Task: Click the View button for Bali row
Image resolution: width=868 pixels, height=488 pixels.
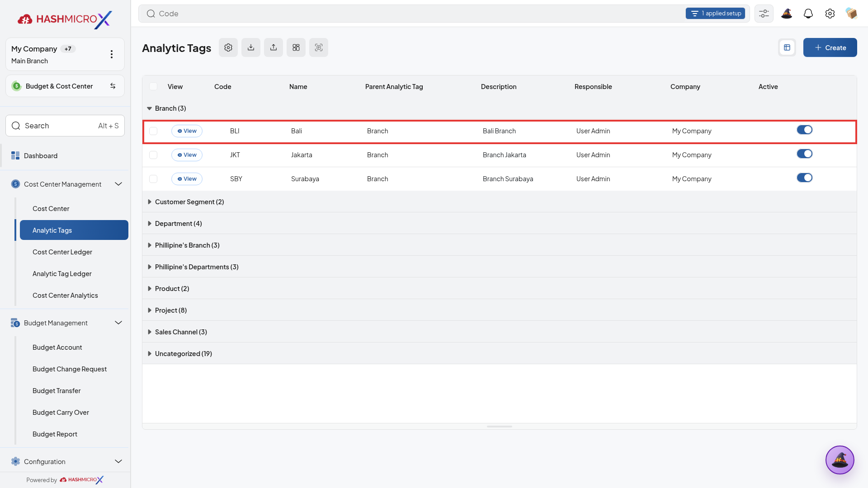Action: coord(187,131)
